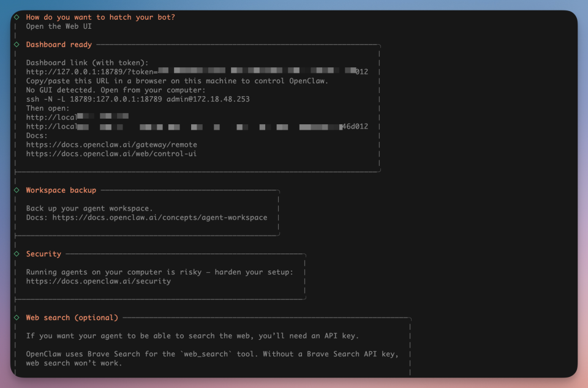Click the 'Security' section heading
This screenshot has height=388, width=588.
click(x=43, y=254)
